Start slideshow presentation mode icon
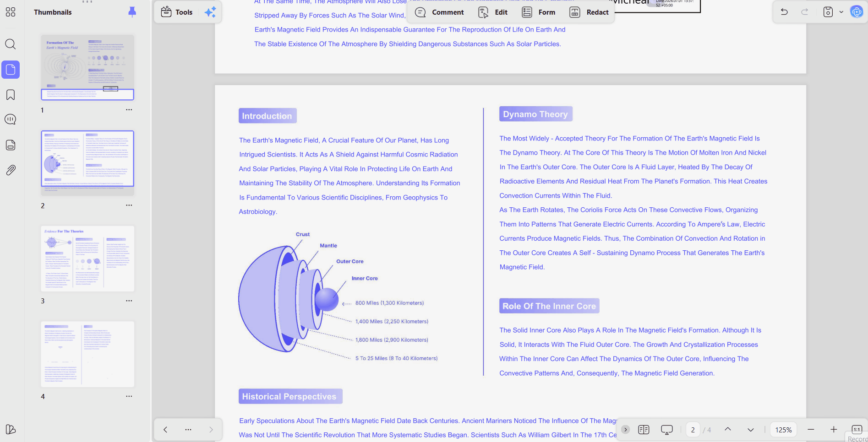This screenshot has height=442, width=868. coord(667,430)
